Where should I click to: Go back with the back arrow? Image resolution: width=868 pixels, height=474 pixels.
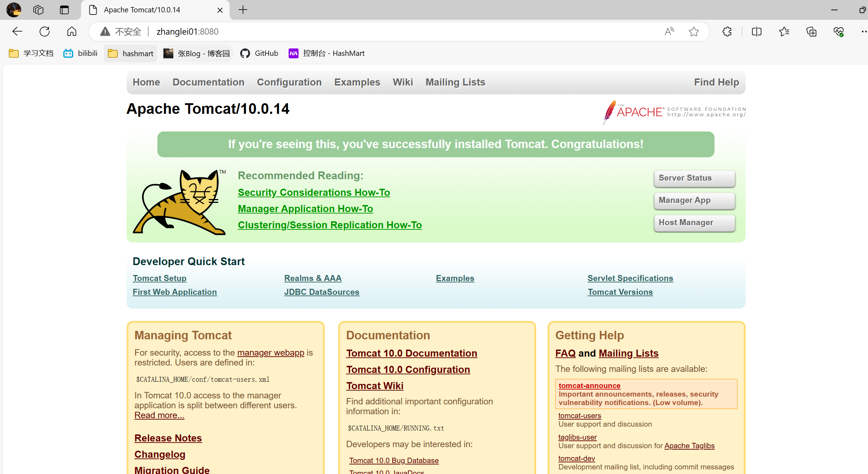click(17, 31)
